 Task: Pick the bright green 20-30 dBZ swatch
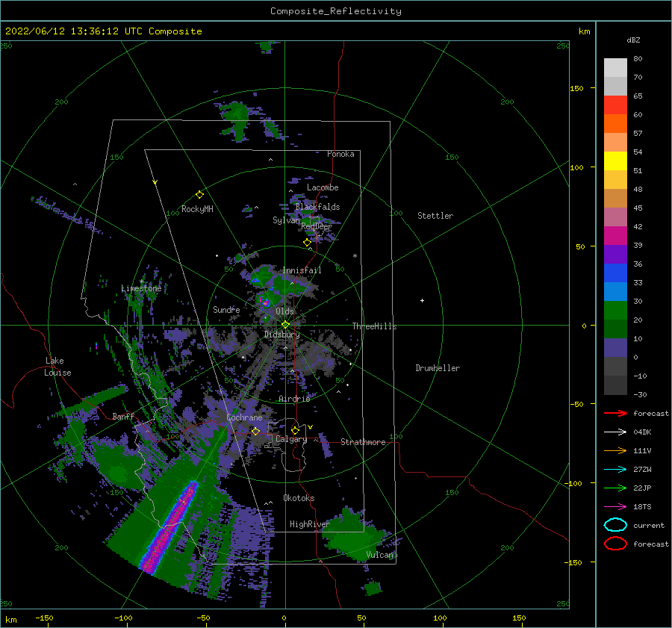[x=615, y=310]
